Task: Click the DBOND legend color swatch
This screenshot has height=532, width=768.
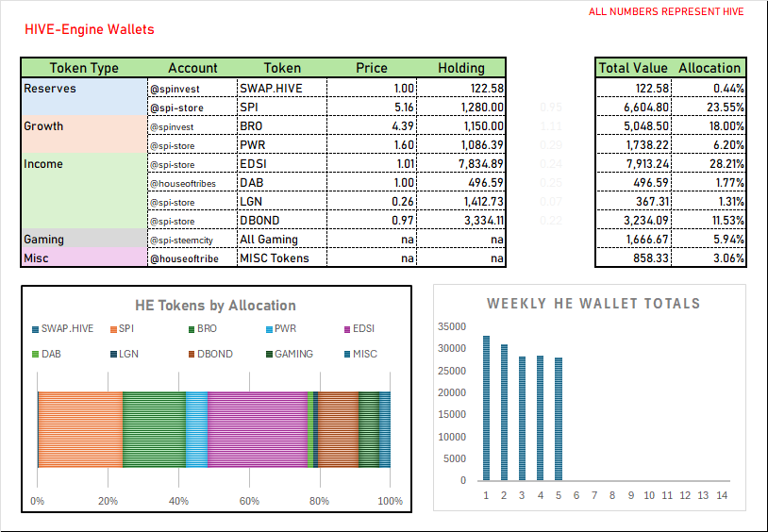Action: coord(192,355)
